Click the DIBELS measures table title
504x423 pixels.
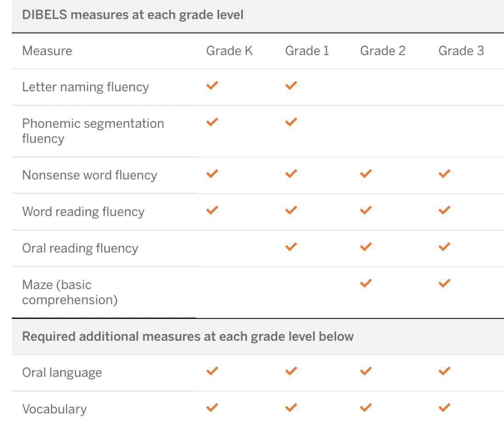tap(133, 15)
